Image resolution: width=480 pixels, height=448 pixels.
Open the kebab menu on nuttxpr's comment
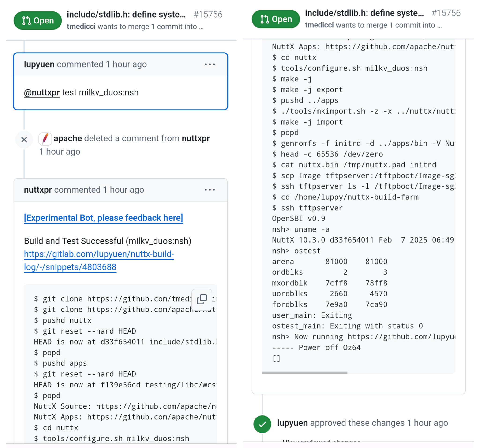(210, 190)
